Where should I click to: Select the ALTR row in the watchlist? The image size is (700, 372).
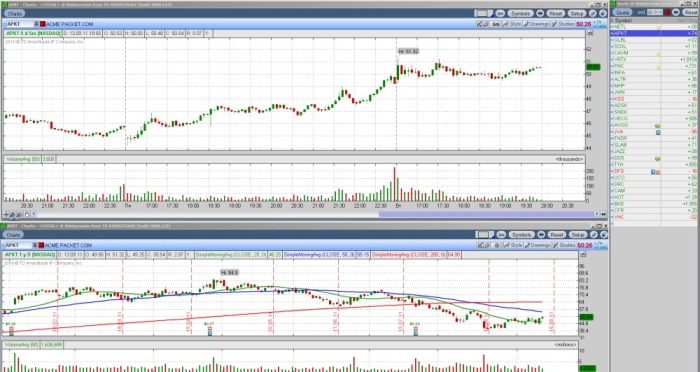655,79
